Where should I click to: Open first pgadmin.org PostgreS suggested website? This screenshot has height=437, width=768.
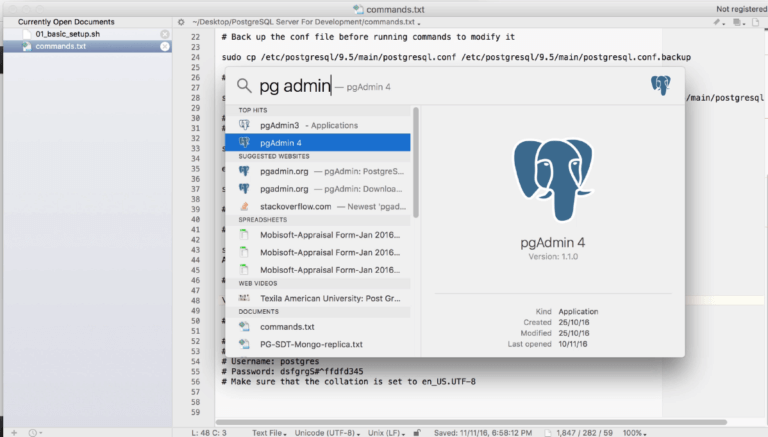(x=318, y=171)
